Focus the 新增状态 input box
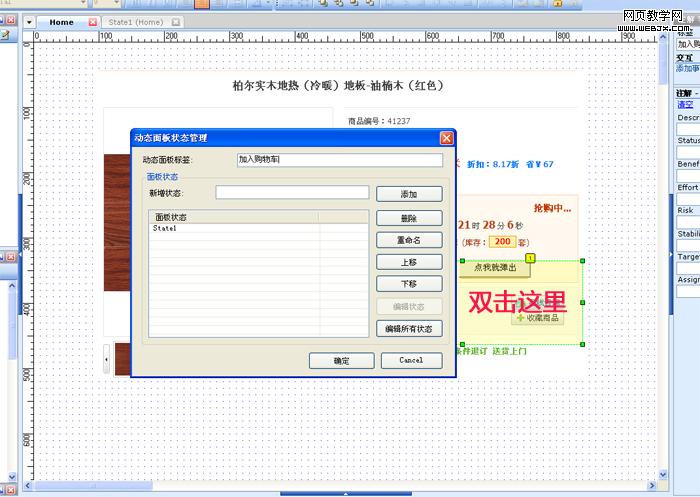Screen dimensions: 700x497 [292, 193]
